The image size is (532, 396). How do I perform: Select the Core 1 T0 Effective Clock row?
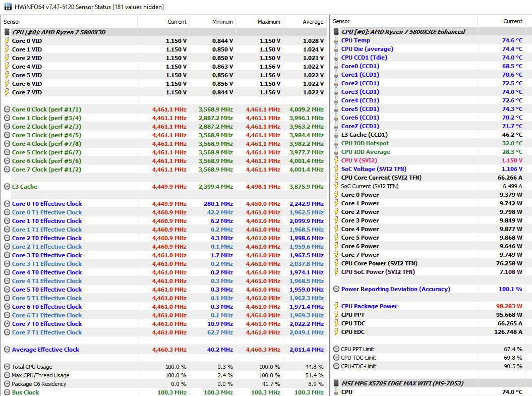(163, 221)
